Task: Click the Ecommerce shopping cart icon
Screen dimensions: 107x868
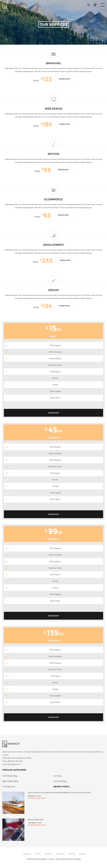Action: [x=53, y=190]
